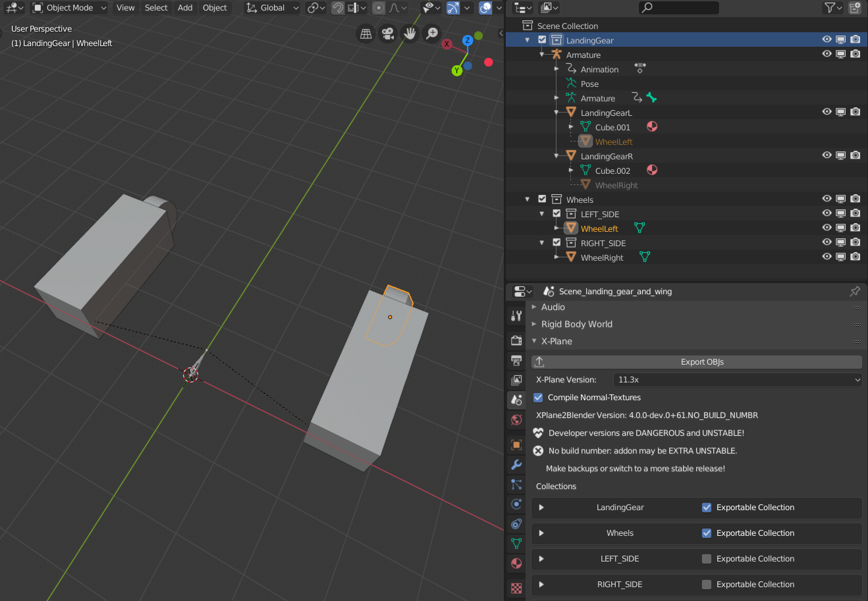The image size is (868, 601).
Task: Hide LandingGearL in viewport via eye icon
Action: (827, 112)
